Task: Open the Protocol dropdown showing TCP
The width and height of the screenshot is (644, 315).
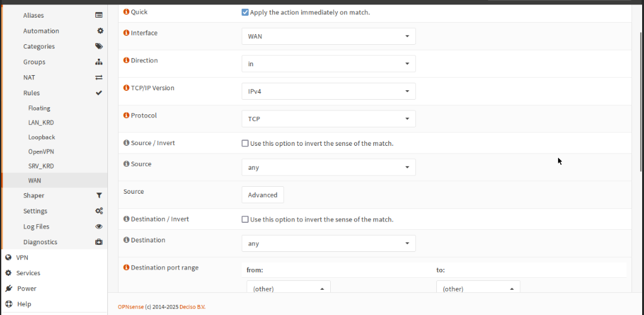Action: pyautogui.click(x=328, y=119)
